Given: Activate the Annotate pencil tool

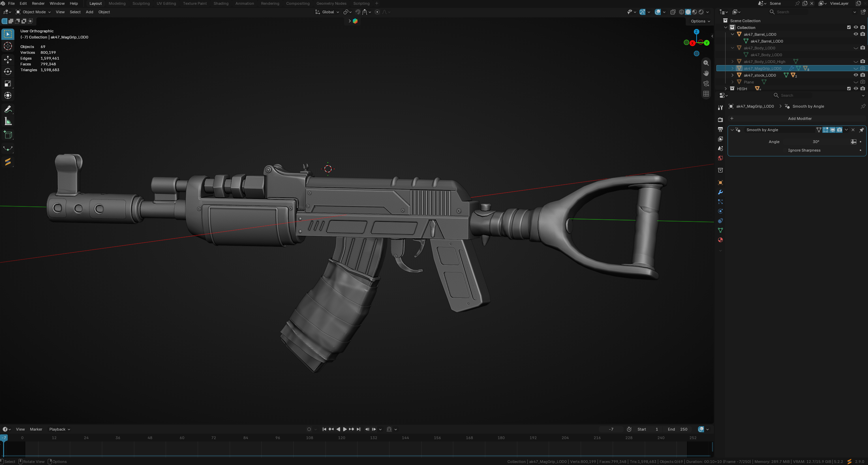Looking at the screenshot, I should click(x=8, y=109).
